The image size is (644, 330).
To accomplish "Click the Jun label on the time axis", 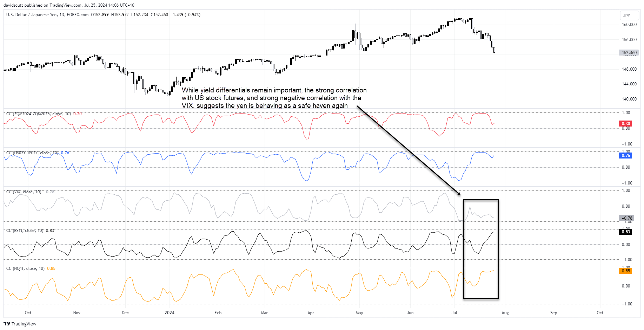I will click(x=410, y=313).
